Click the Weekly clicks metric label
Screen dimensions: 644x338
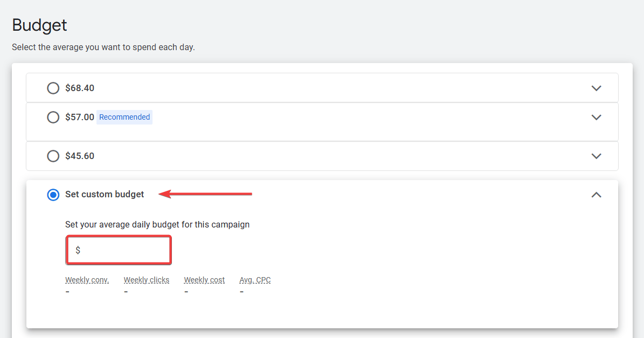[146, 280]
